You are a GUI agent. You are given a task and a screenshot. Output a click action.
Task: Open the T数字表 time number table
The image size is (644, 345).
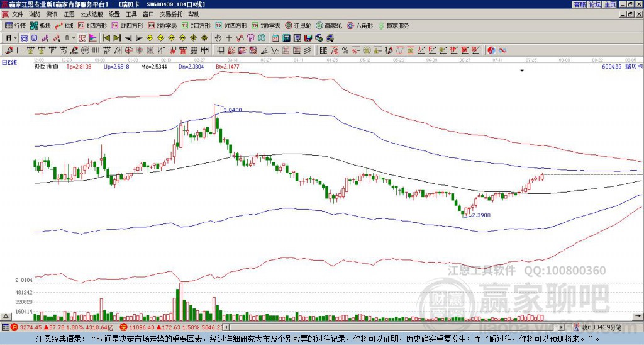[266, 25]
